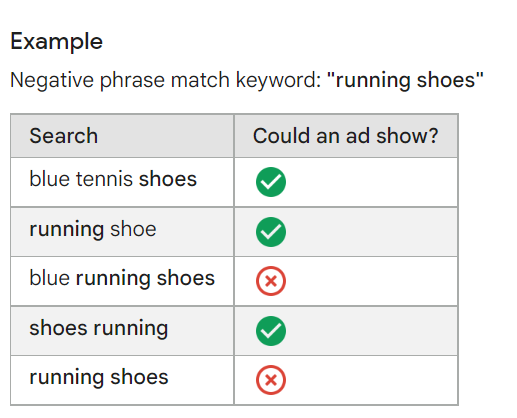Click the word 'tennis' in first row

pos(104,179)
